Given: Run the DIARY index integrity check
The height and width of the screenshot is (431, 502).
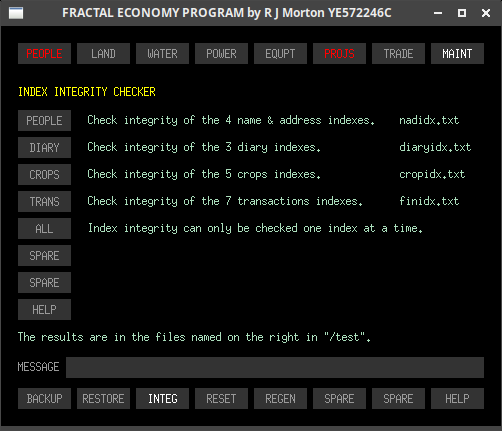Looking at the screenshot, I should tap(44, 147).
